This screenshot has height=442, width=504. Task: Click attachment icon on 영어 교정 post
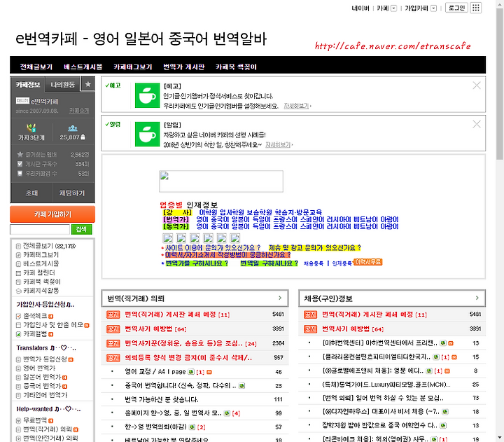[x=191, y=372]
